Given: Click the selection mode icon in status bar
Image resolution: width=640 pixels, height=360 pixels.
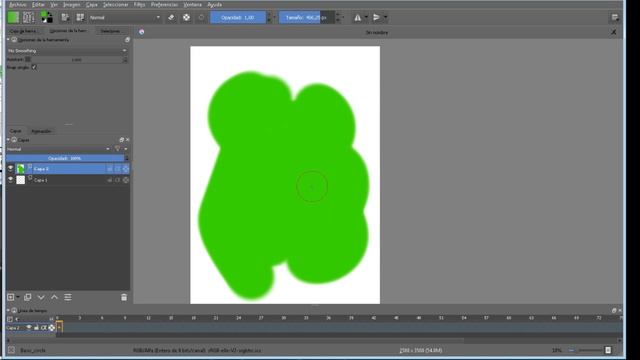Looking at the screenshot, I should point(11,350).
